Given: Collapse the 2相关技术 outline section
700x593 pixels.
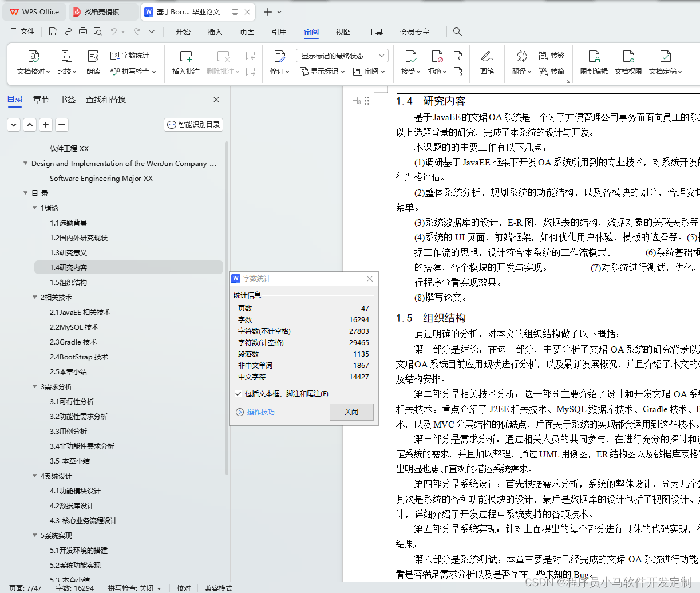Looking at the screenshot, I should (35, 297).
